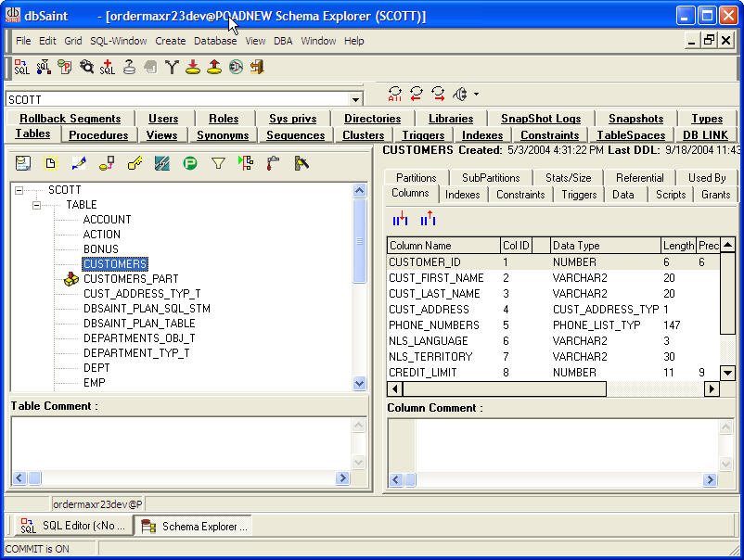Click the table relation icon with pink connector

pos(107,163)
